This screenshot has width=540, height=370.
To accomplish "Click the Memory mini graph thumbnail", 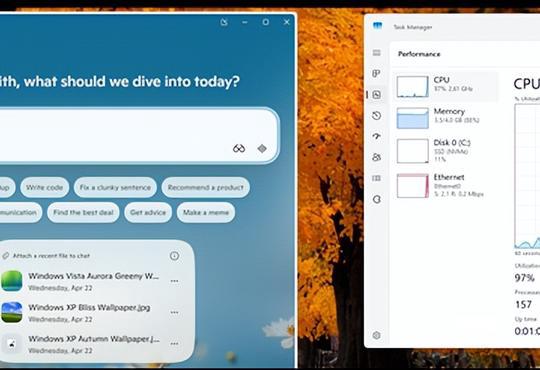I will pyautogui.click(x=413, y=118).
